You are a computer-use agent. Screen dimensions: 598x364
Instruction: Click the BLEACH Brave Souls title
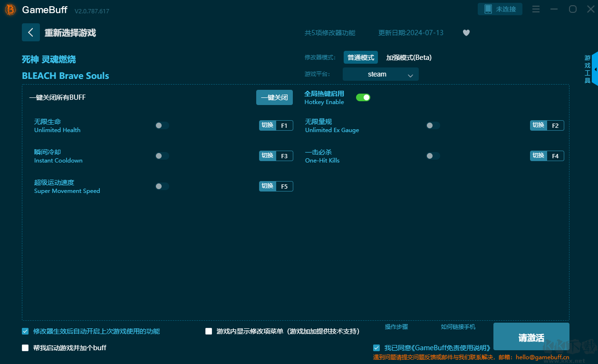(x=66, y=76)
